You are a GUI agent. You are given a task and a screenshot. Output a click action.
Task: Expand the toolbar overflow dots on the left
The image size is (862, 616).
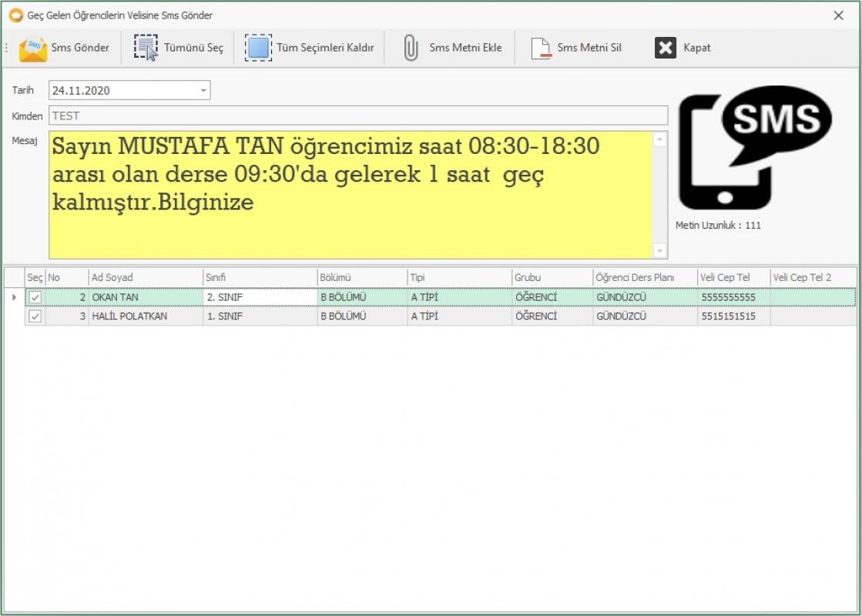click(x=5, y=47)
